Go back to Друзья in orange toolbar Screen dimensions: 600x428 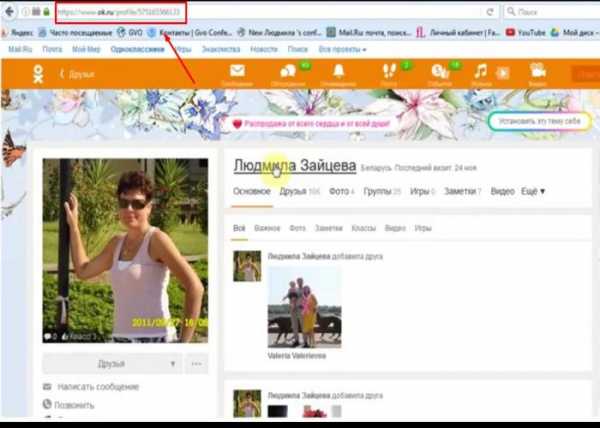click(x=78, y=74)
